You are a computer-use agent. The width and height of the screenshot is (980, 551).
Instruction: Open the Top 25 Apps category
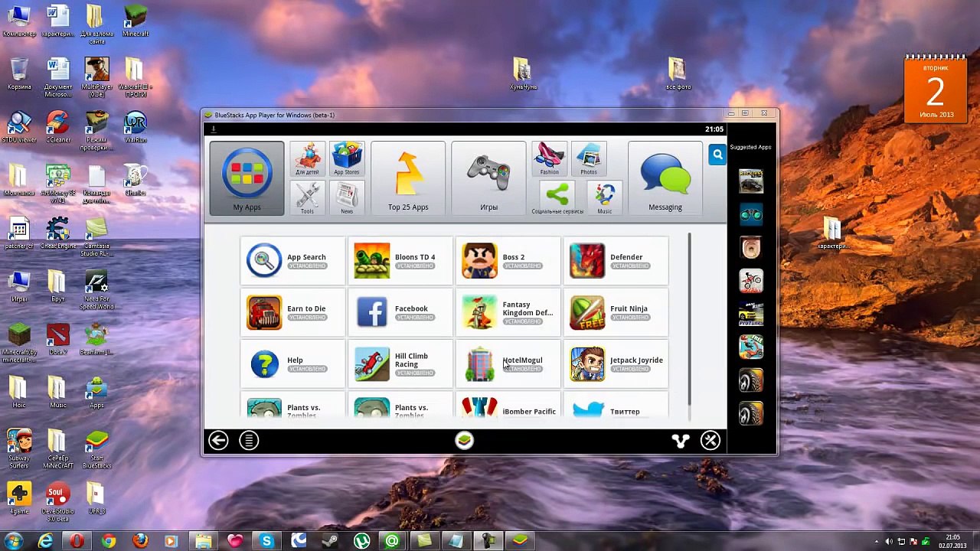[407, 178]
